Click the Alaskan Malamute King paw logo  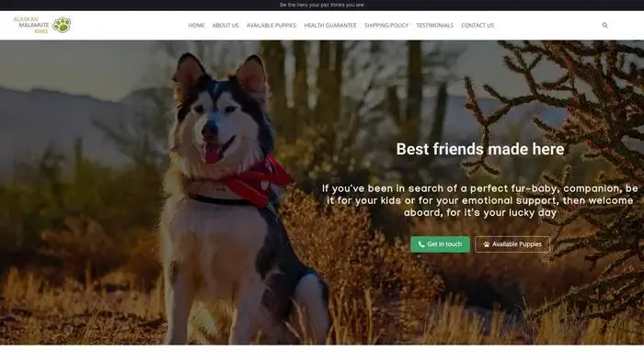(42, 25)
